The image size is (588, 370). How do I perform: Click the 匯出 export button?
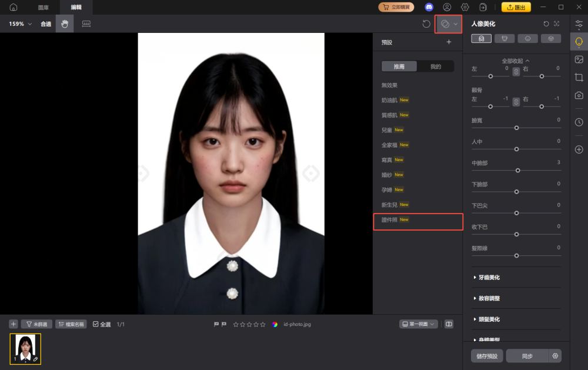click(x=516, y=7)
